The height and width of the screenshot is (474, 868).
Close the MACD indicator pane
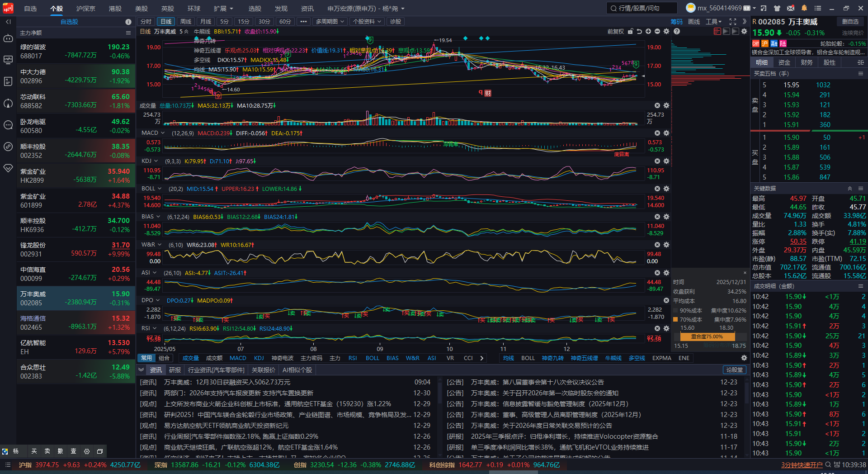click(x=657, y=133)
